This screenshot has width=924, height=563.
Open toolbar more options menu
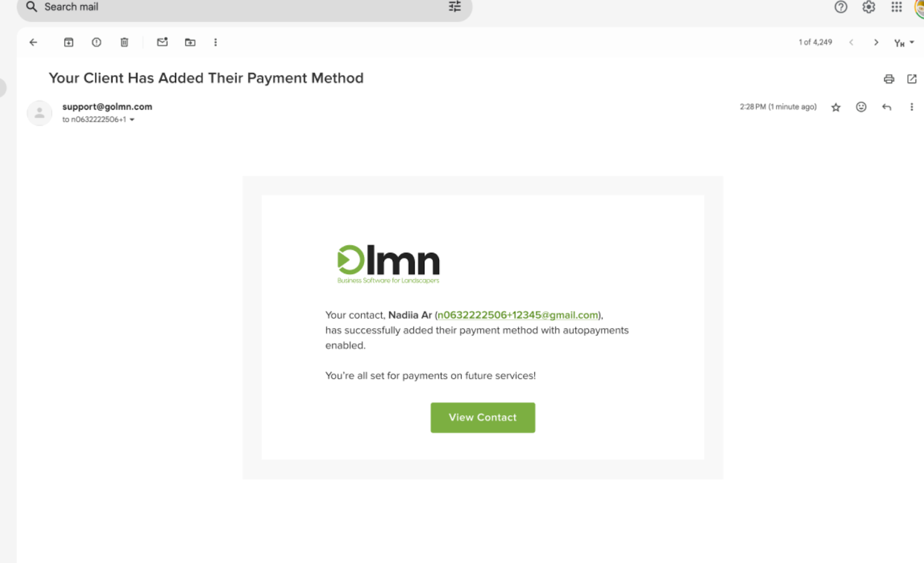(215, 42)
